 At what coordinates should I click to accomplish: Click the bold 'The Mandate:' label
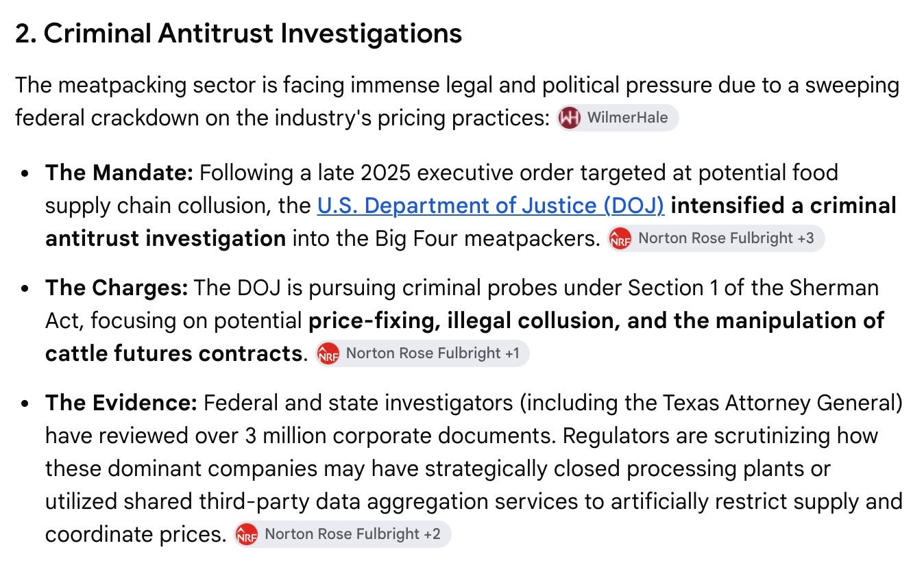point(120,173)
